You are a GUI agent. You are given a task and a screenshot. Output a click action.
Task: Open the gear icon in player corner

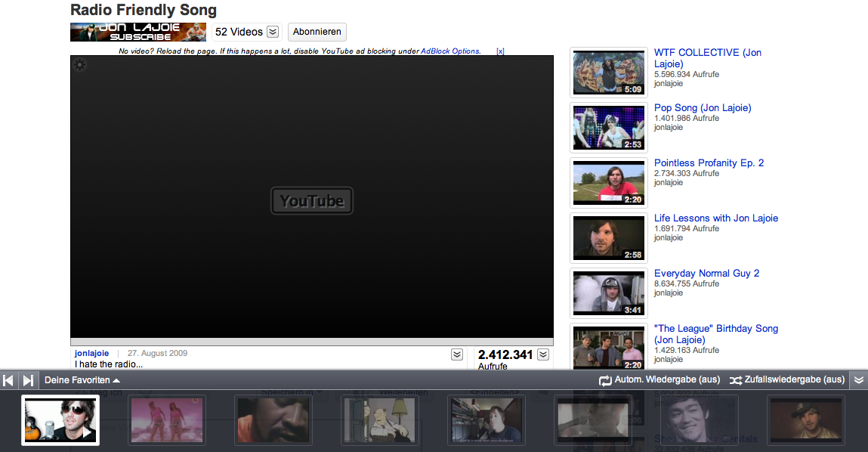[x=80, y=65]
